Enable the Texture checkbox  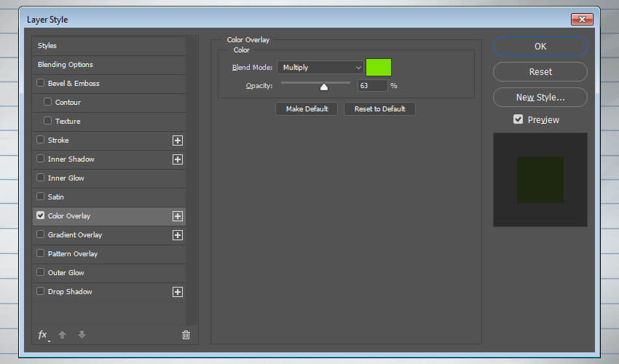(x=48, y=121)
